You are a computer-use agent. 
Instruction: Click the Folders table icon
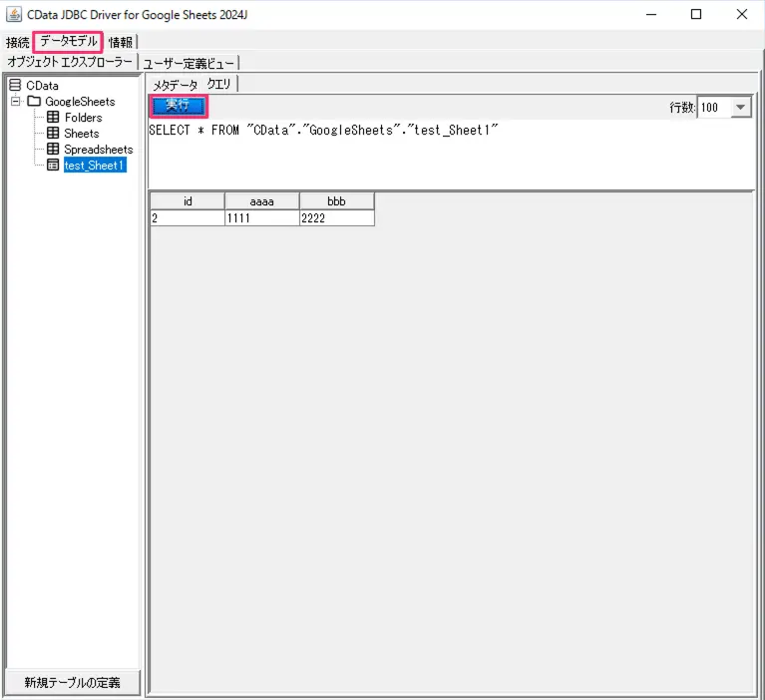point(53,117)
